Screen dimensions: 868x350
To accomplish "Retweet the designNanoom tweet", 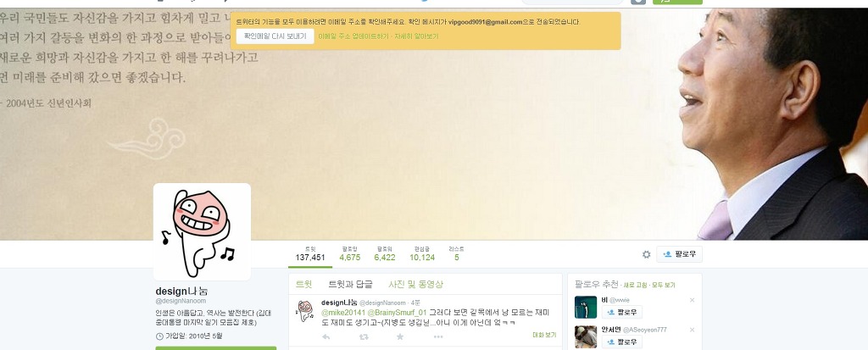I will coord(364,336).
